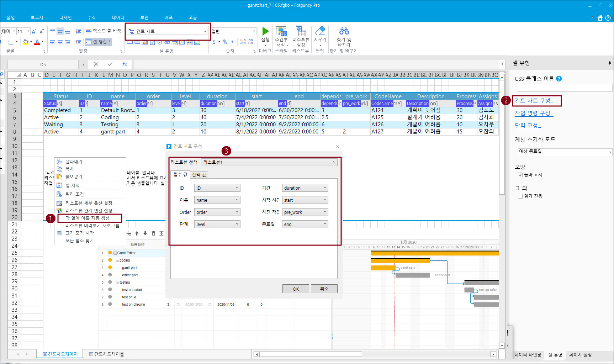Viewport: 614px width, 364px height.
Task: Click the fill color bucket icon
Action: point(25,42)
